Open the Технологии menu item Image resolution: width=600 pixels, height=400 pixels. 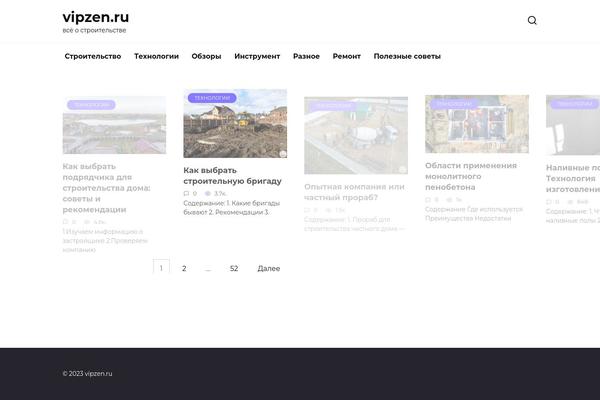[x=156, y=56]
